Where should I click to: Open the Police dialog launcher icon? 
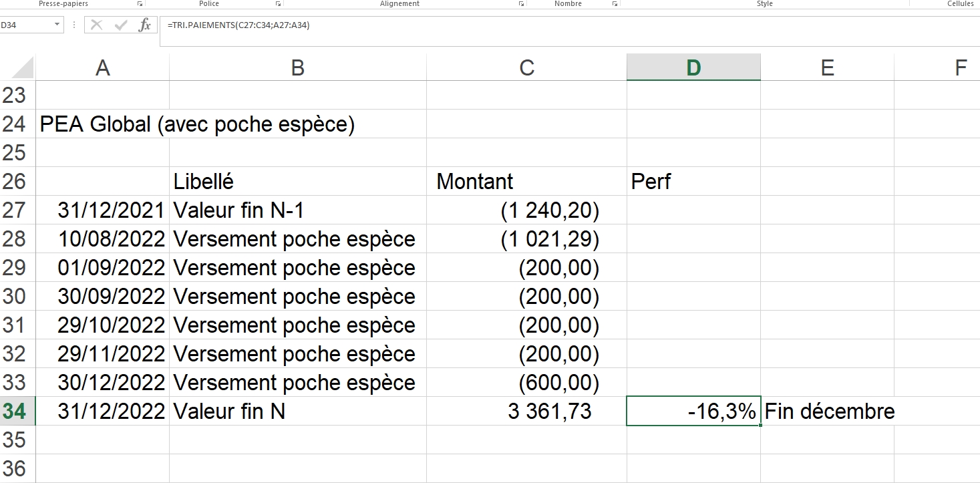pyautogui.click(x=279, y=4)
